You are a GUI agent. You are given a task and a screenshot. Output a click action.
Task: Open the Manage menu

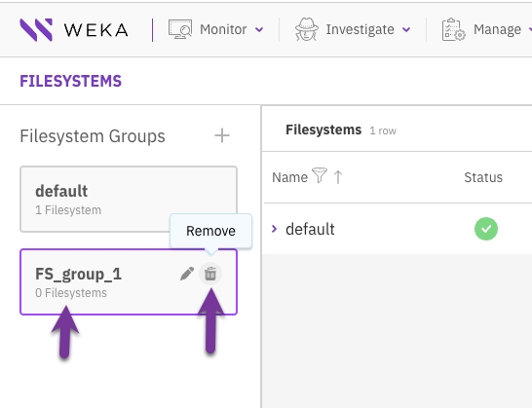click(497, 29)
